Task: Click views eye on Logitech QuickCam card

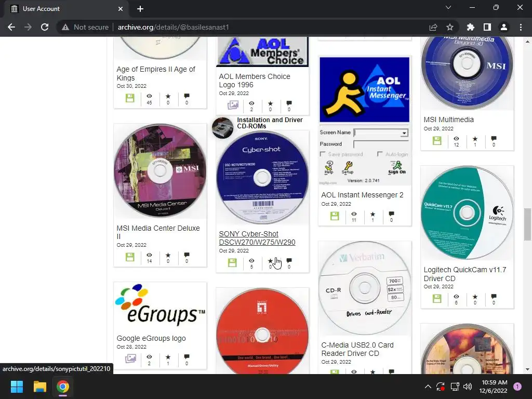Action: [x=456, y=297]
